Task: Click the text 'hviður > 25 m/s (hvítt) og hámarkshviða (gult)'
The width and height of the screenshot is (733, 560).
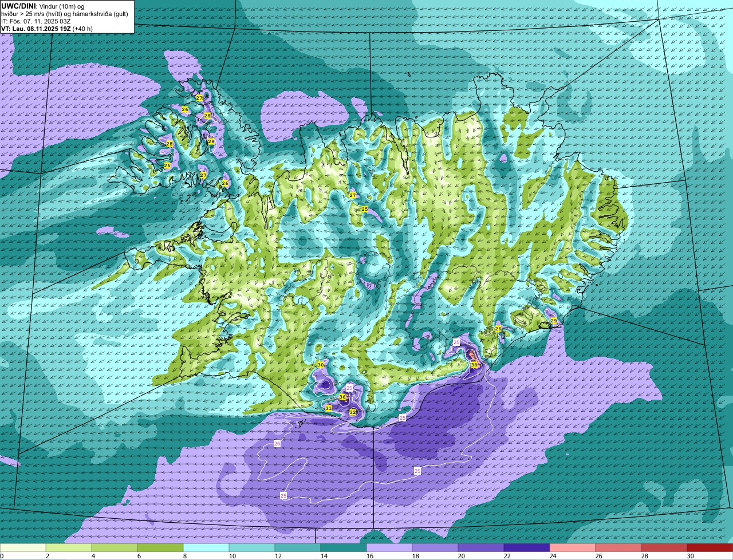Action: [65, 14]
